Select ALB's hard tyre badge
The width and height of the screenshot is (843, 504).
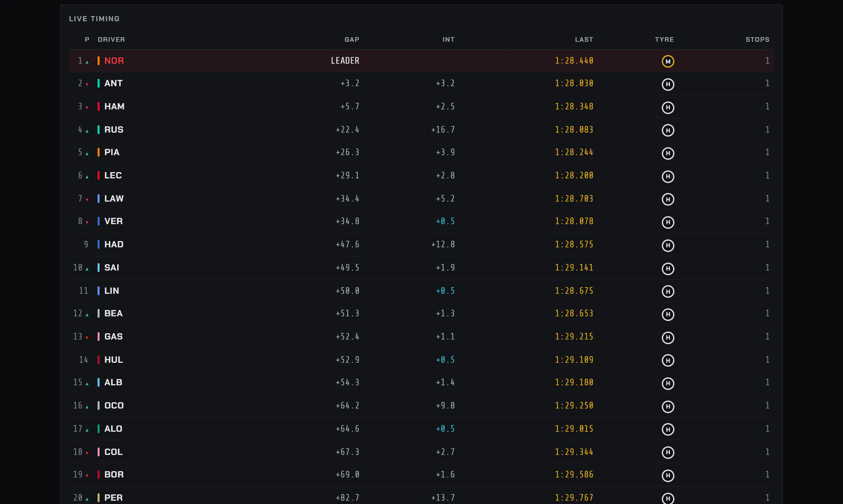click(x=668, y=383)
